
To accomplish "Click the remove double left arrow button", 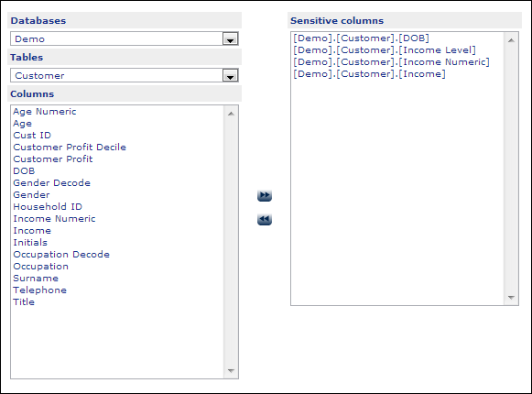I will point(265,219).
